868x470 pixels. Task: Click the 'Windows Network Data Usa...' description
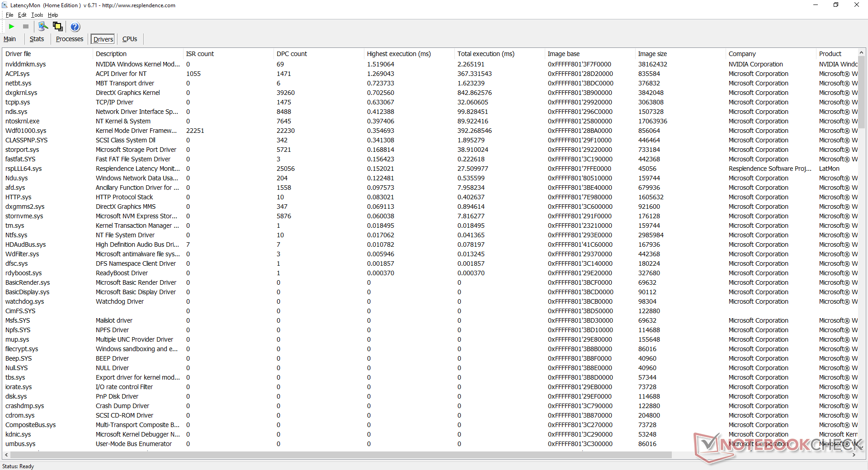137,178
